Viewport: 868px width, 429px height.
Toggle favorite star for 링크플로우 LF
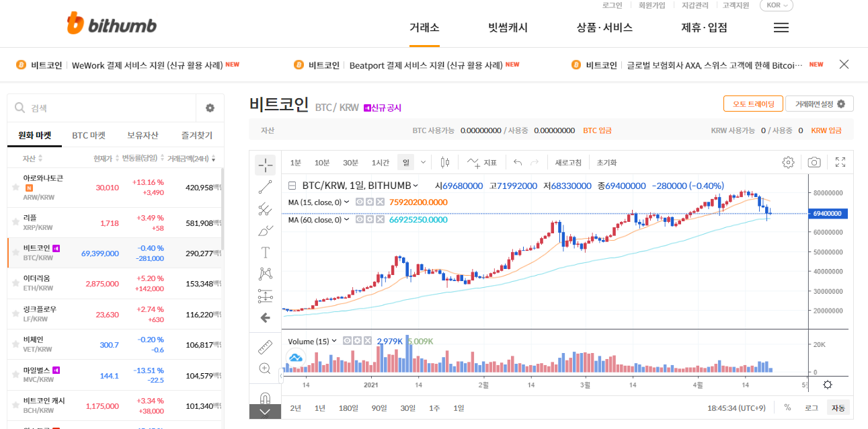(x=15, y=314)
